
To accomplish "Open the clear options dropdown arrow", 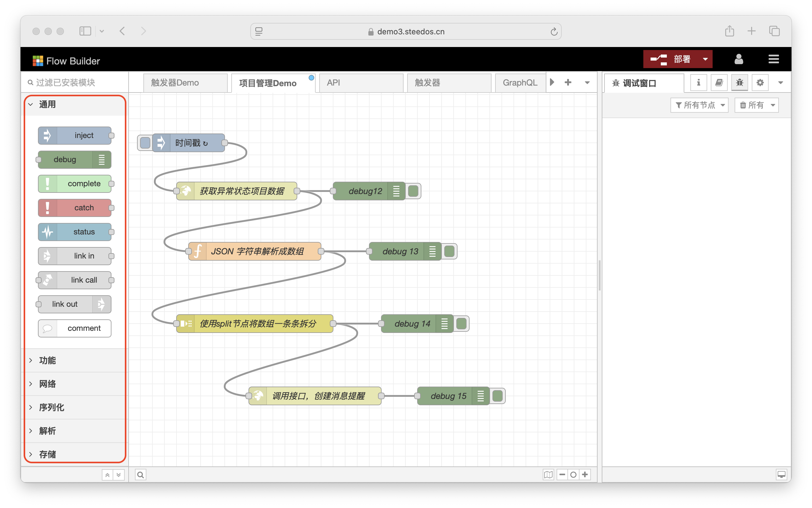I will [773, 105].
